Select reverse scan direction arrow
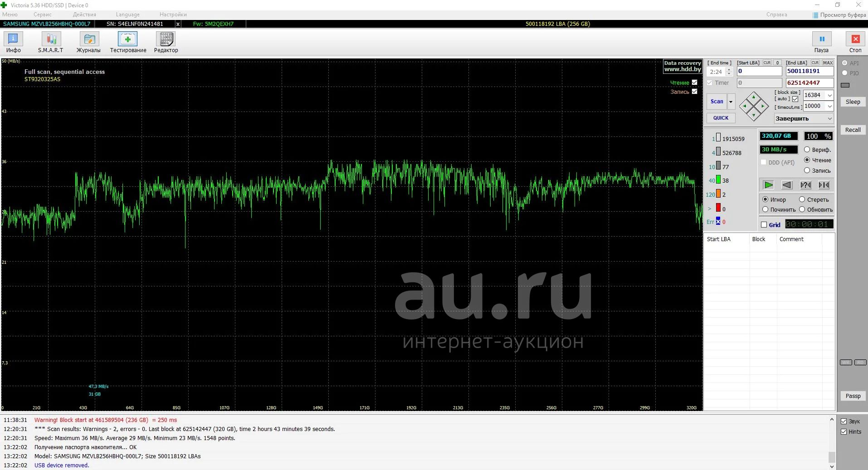 tap(787, 185)
